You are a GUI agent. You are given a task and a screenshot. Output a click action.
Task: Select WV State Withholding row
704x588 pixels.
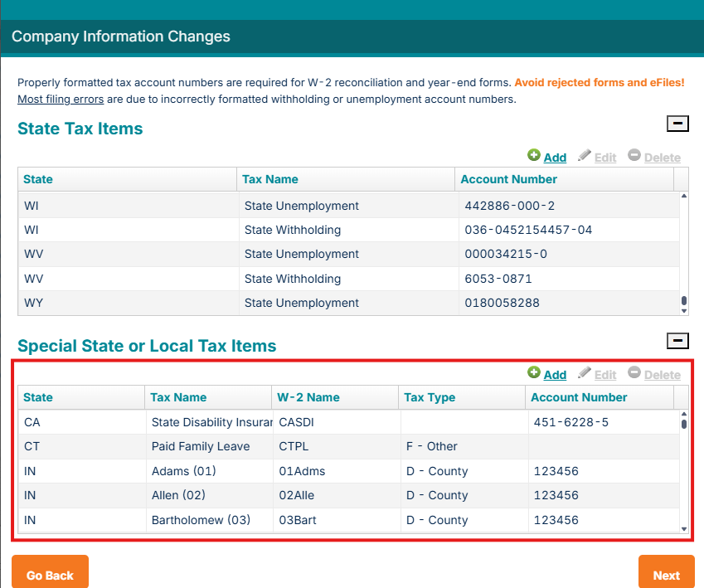click(x=349, y=279)
